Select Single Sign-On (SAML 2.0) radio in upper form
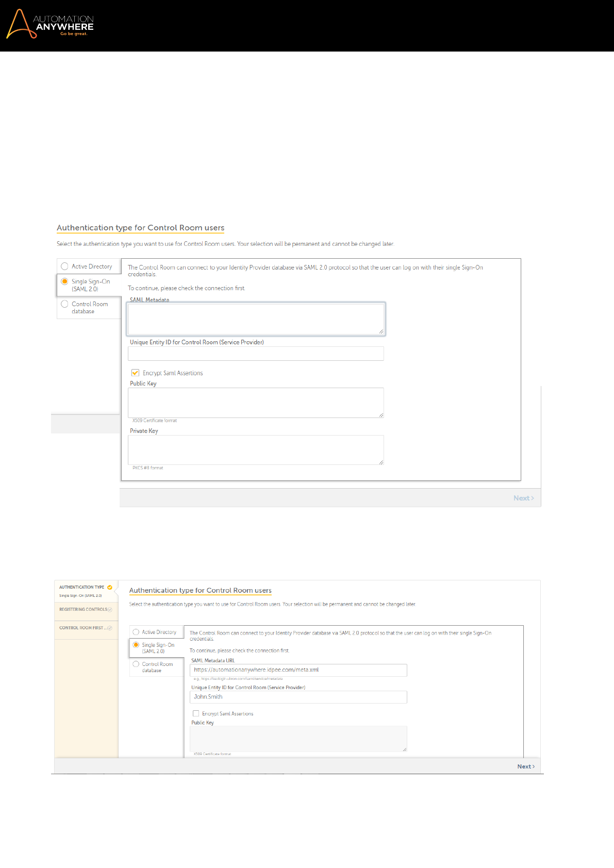Screen dimensions: 614x868 [x=64, y=281]
